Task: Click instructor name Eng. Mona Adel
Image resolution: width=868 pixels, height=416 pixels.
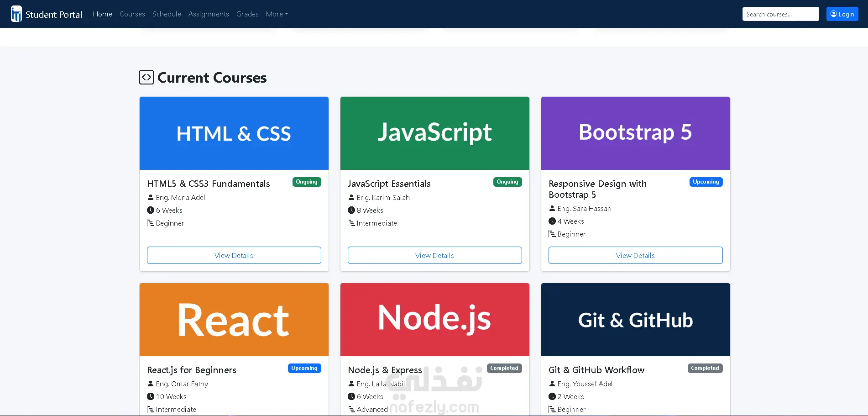Action: click(180, 197)
